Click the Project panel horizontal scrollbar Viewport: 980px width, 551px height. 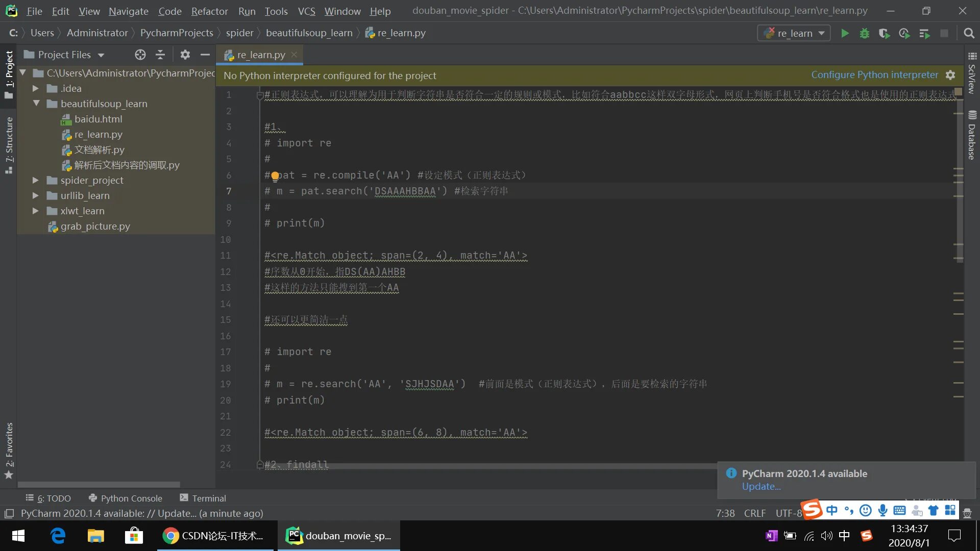tap(99, 484)
